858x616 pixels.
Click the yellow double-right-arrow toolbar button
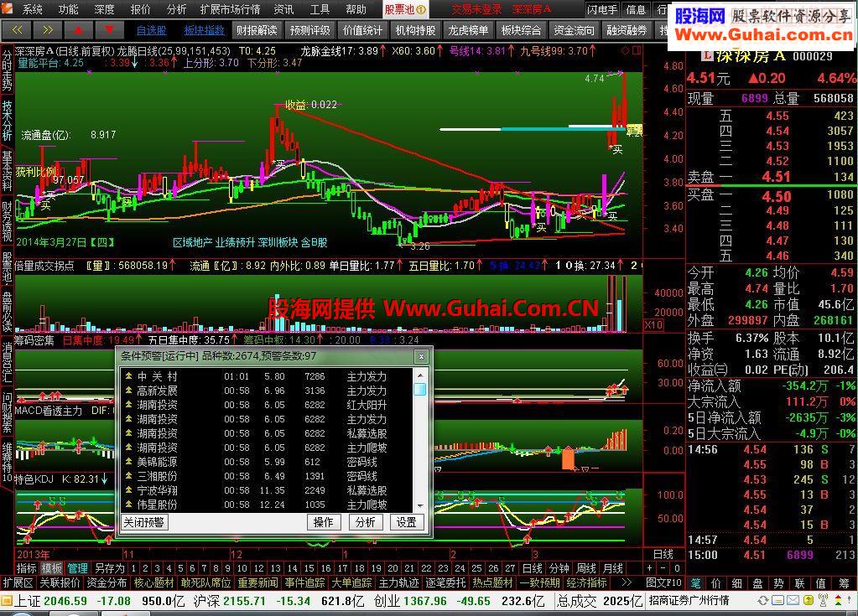pyautogui.click(x=48, y=30)
